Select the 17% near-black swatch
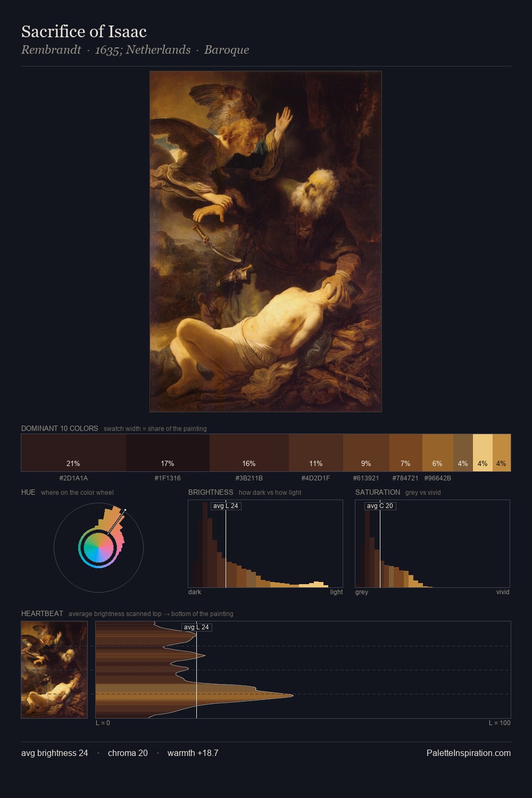 [x=168, y=453]
